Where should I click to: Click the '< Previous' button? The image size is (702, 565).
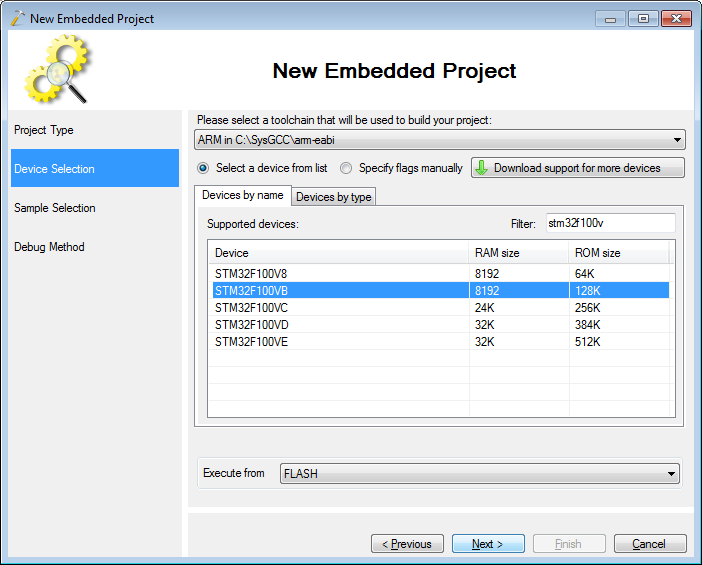click(407, 544)
